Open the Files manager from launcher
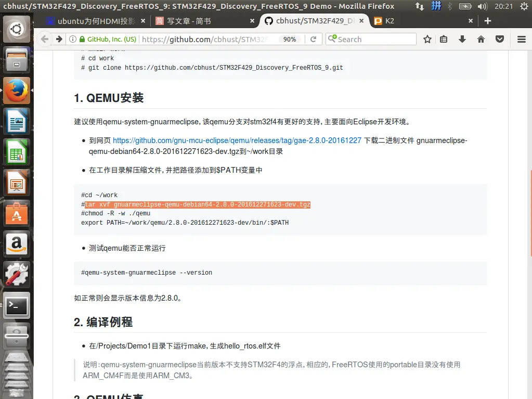This screenshot has height=399, width=532. click(x=17, y=60)
